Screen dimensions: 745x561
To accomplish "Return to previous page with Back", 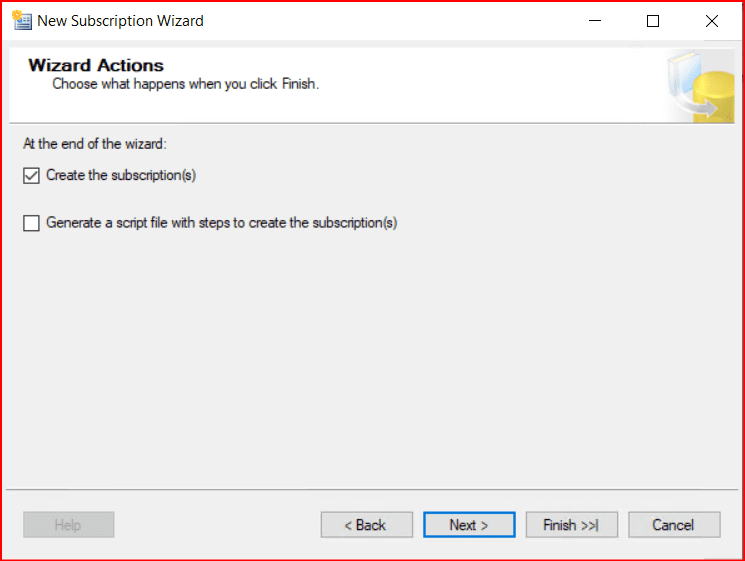I will pos(366,525).
